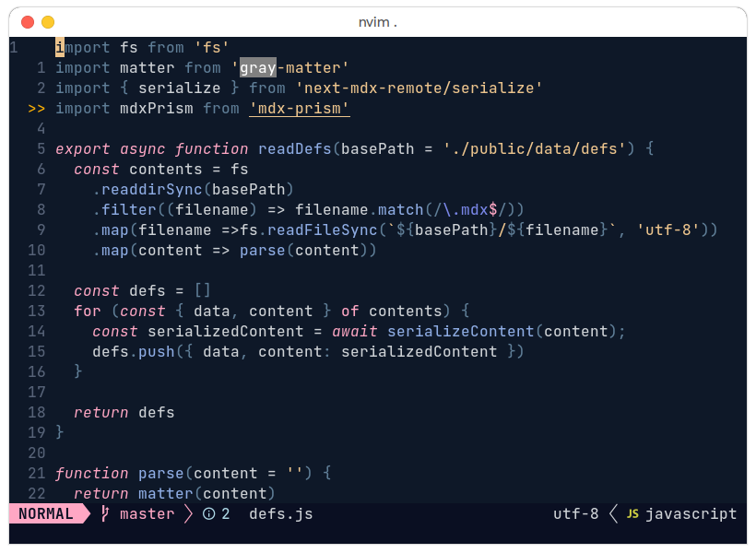The height and width of the screenshot is (553, 756).
Task: Click 'defs.push' statement
Action: [x=134, y=351]
